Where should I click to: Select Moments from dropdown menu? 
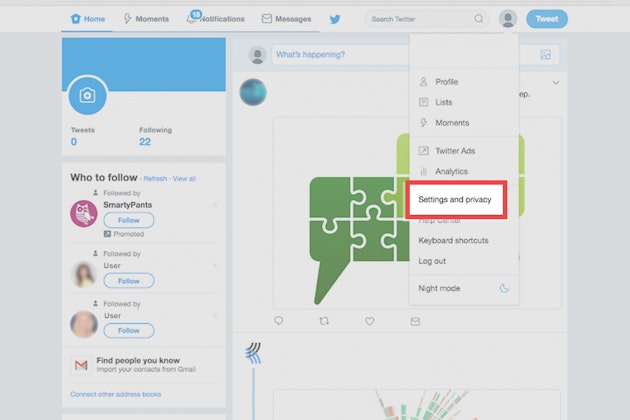[x=452, y=123]
